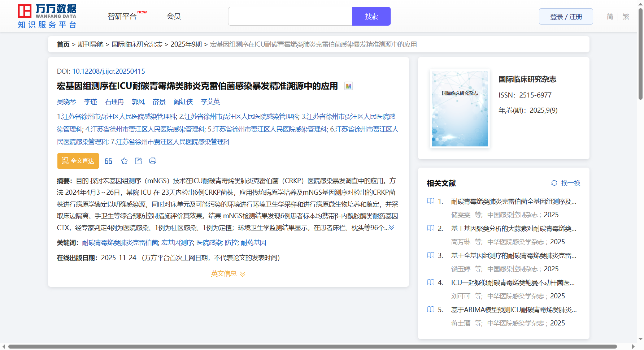Click the journal cover thumbnail

460,109
